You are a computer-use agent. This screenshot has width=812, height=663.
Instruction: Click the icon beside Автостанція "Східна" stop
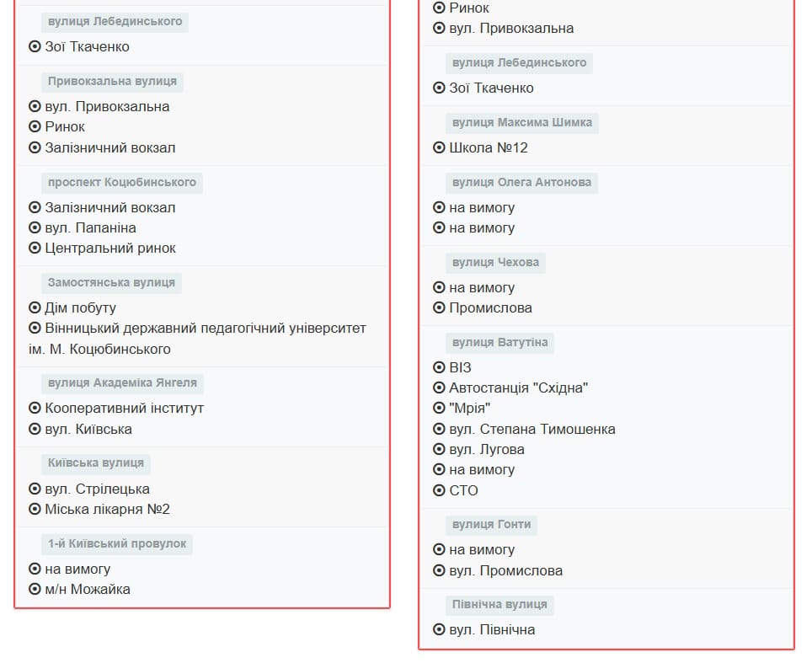(439, 388)
